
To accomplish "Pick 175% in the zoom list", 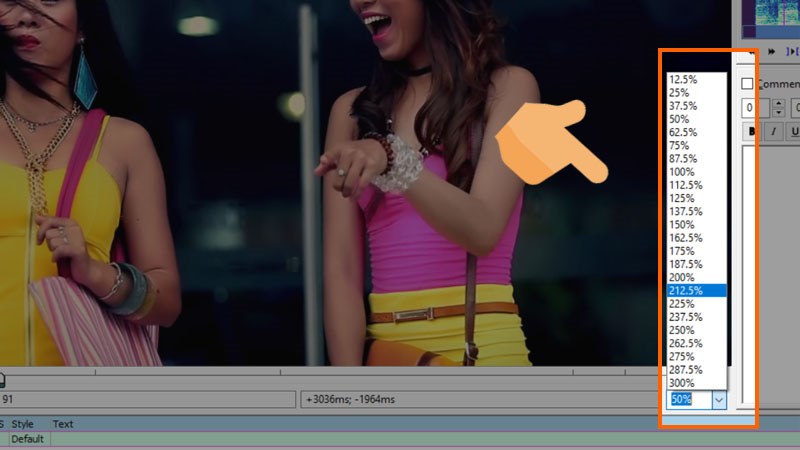I will (696, 251).
